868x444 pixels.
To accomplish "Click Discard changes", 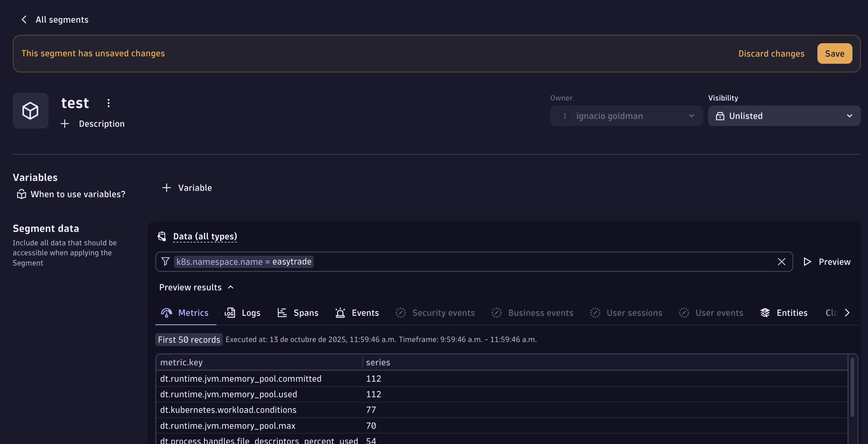I will 771,53.
